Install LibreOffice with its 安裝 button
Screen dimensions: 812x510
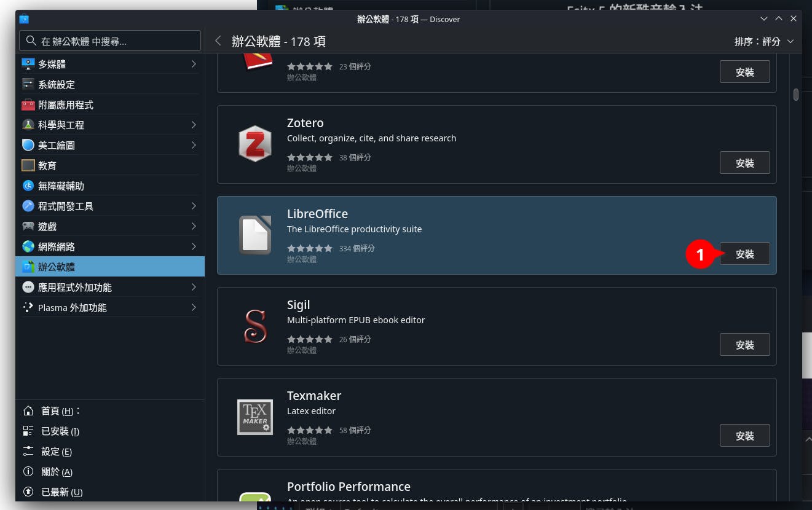tap(745, 254)
